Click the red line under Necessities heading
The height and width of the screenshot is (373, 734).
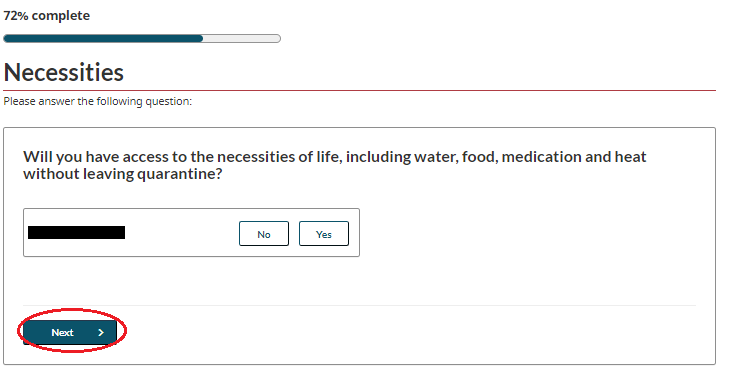(x=360, y=90)
